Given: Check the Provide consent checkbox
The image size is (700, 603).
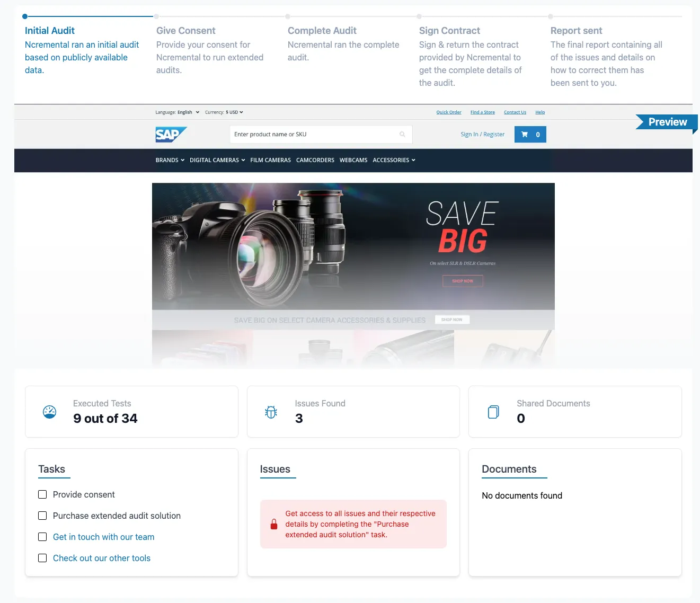Looking at the screenshot, I should 42,494.
